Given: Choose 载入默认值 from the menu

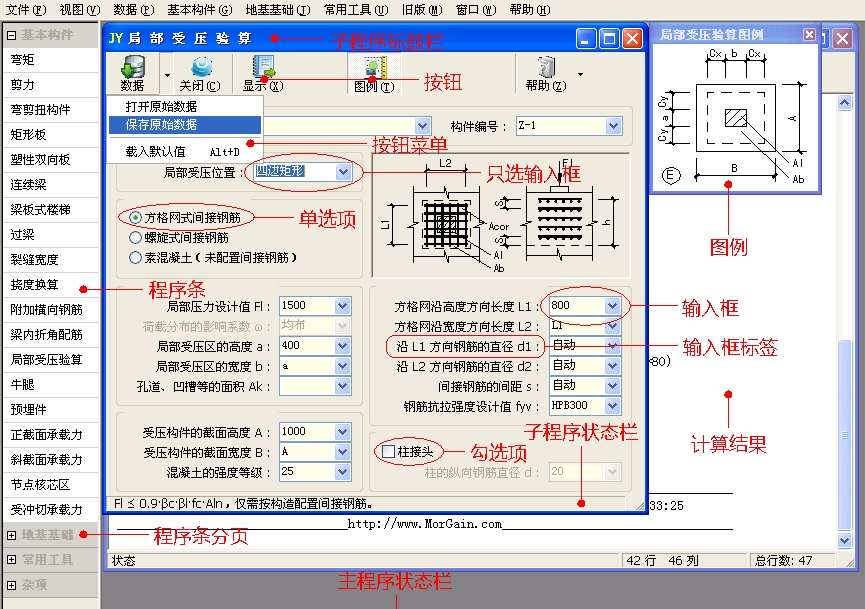Looking at the screenshot, I should 185,152.
